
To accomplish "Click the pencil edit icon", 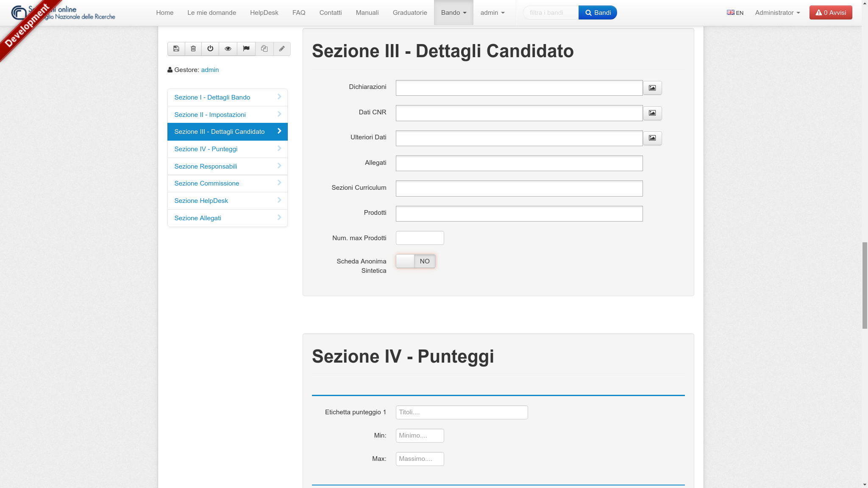I will [x=282, y=49].
